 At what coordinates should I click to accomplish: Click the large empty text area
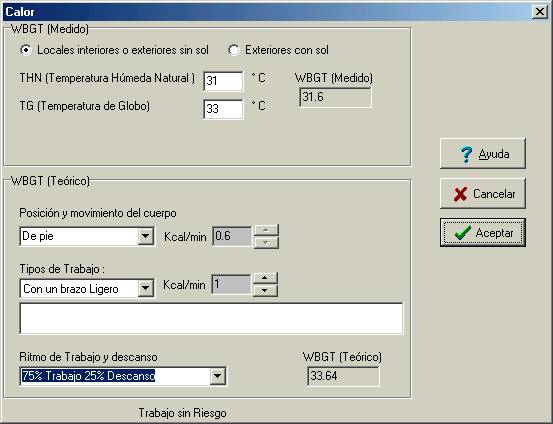(x=211, y=318)
